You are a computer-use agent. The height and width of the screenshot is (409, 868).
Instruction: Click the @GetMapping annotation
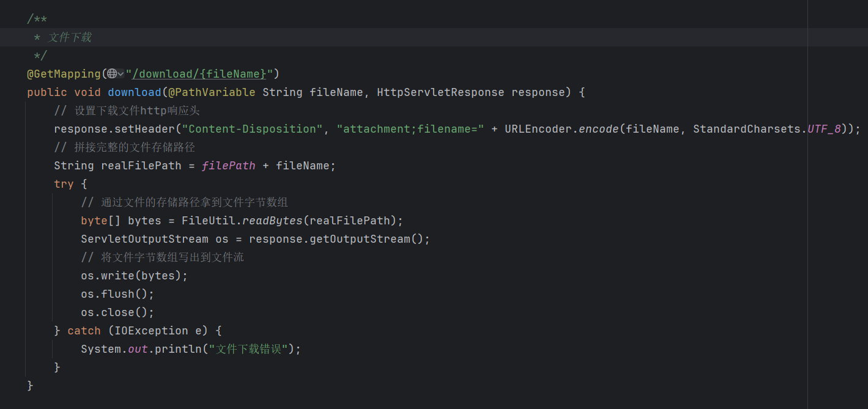pyautogui.click(x=64, y=74)
